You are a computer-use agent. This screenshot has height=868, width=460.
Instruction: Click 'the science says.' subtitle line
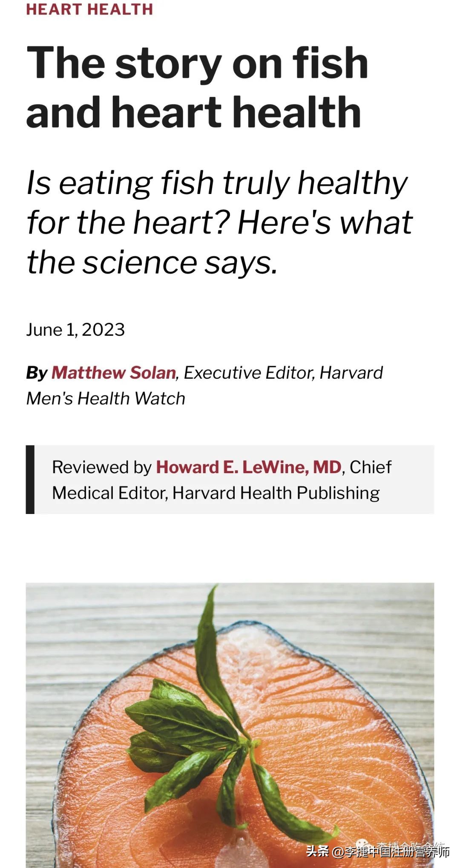152,262
